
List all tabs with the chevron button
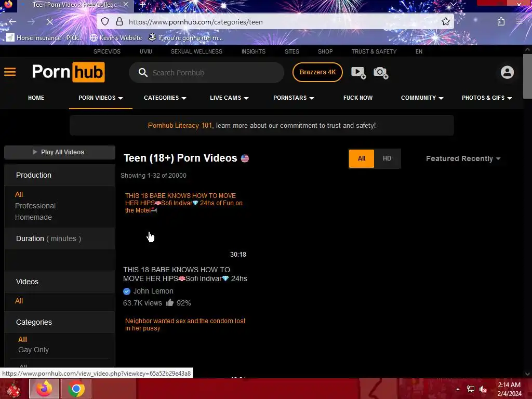pos(453,4)
